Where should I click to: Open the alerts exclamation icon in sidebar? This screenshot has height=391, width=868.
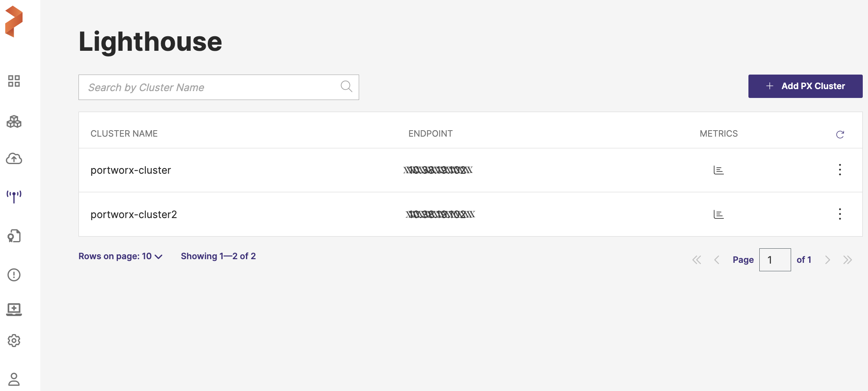pos(14,275)
